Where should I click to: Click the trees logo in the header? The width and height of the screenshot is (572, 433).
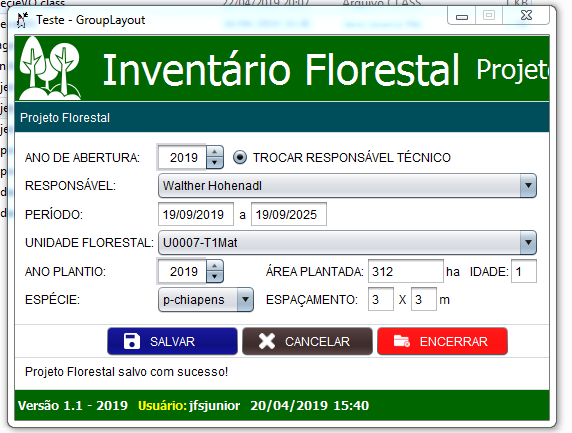[50, 68]
